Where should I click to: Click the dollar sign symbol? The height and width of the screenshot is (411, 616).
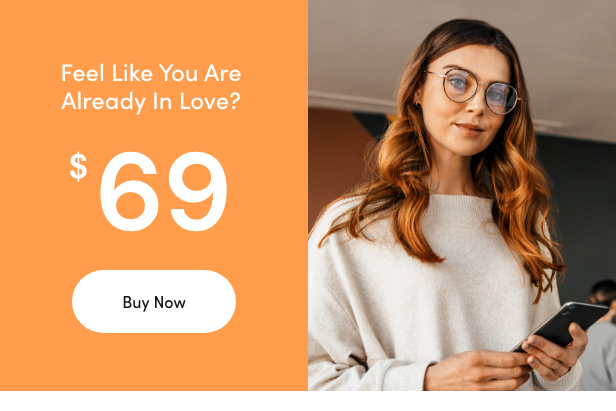[x=78, y=167]
